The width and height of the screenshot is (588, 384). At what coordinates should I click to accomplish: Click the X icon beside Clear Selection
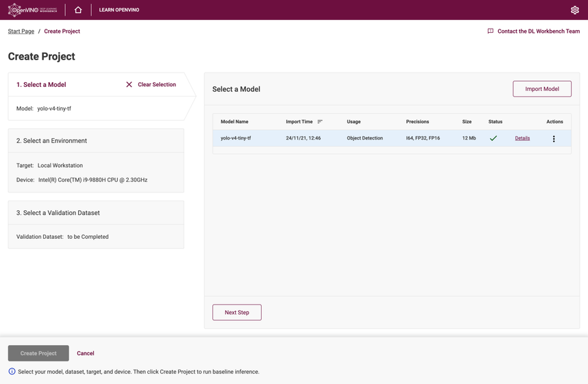[x=129, y=85]
